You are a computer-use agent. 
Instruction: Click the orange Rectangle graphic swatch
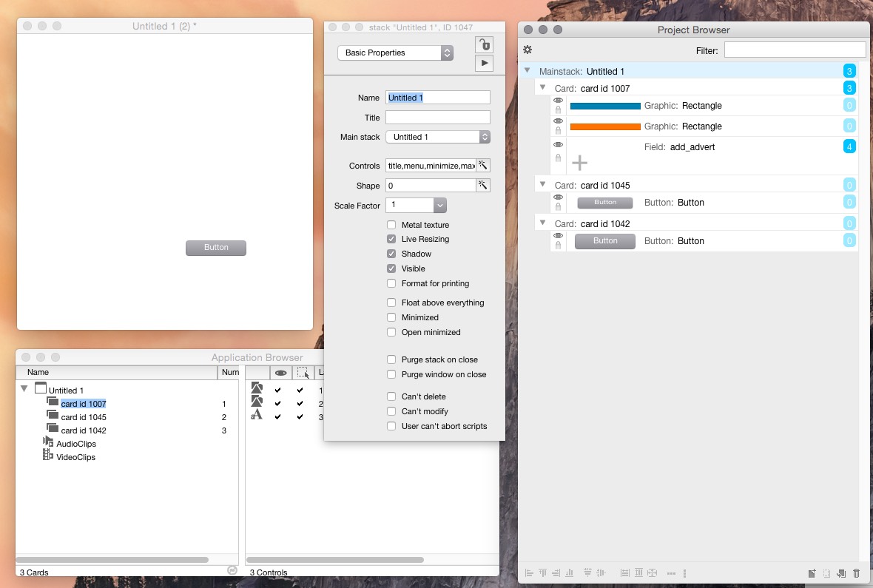604,126
